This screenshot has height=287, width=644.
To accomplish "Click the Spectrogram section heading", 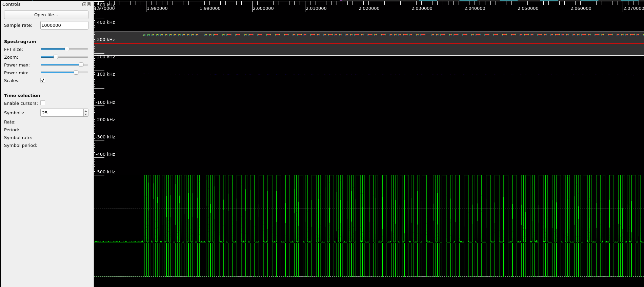I will pos(20,42).
